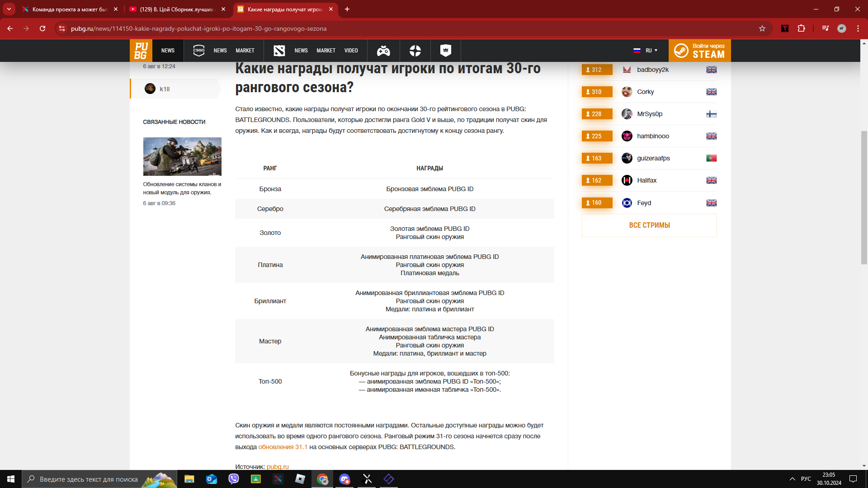This screenshot has width=868, height=488.
Task: Open the crown shield icon in navbar
Action: coord(446,51)
